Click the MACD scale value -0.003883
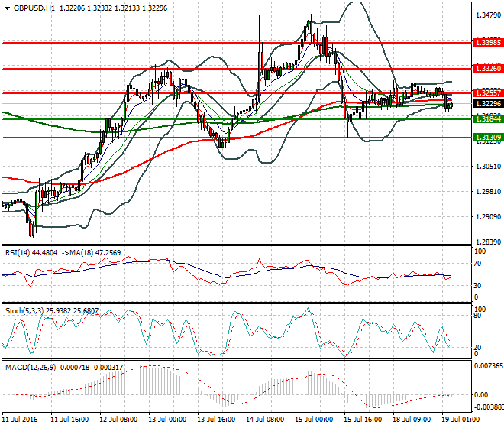The image size is (504, 428). [489, 407]
